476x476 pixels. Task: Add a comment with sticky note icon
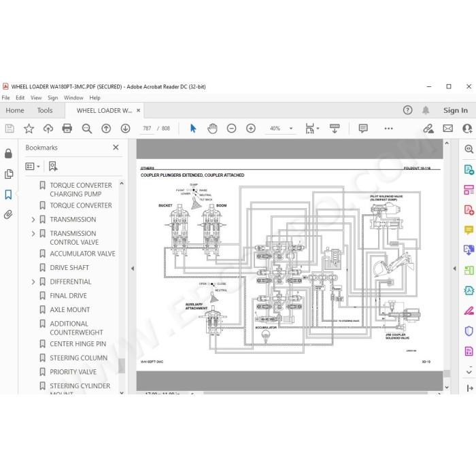[x=363, y=129]
